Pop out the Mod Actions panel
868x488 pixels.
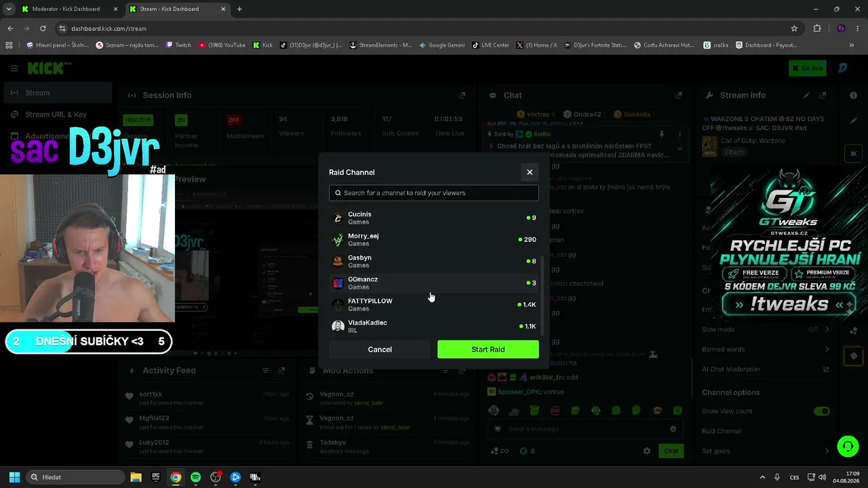462,371
